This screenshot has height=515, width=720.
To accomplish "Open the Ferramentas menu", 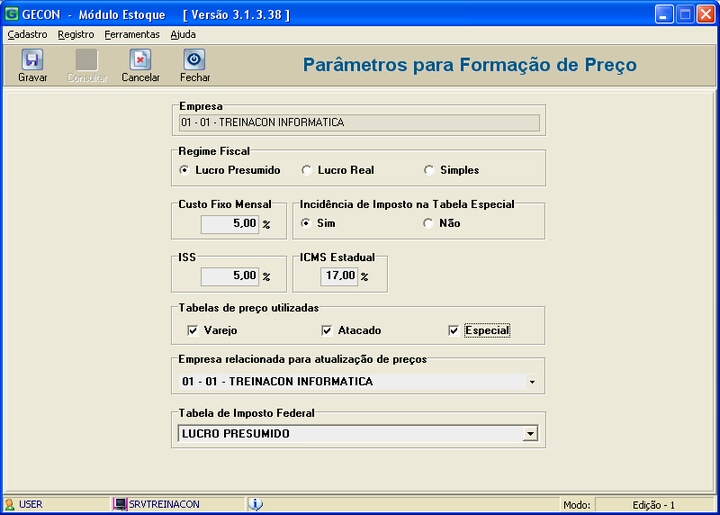I will (132, 34).
